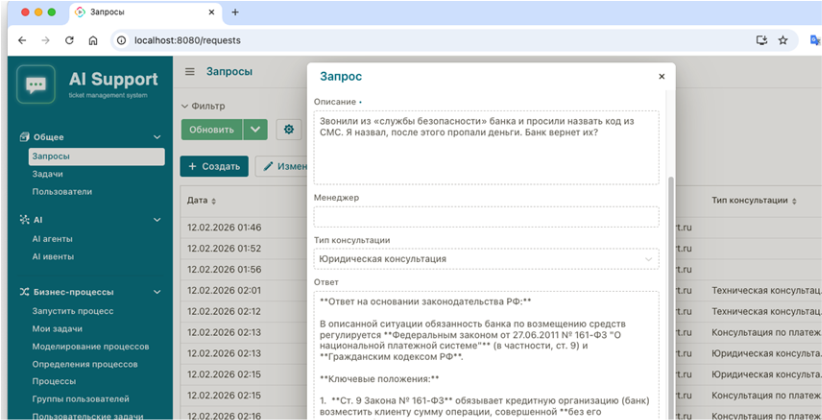Open the Тип консультации dropdown
Screen dimensions: 822x420
pos(486,258)
